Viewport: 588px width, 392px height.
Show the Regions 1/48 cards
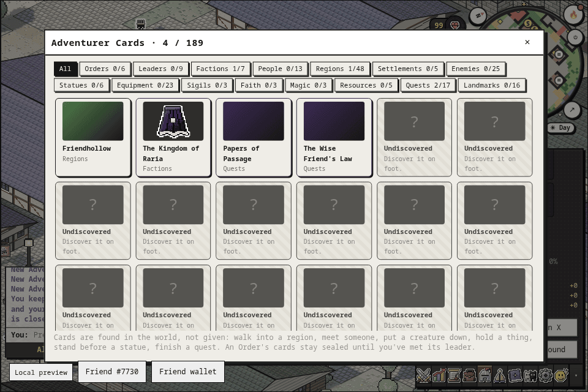[x=340, y=69]
